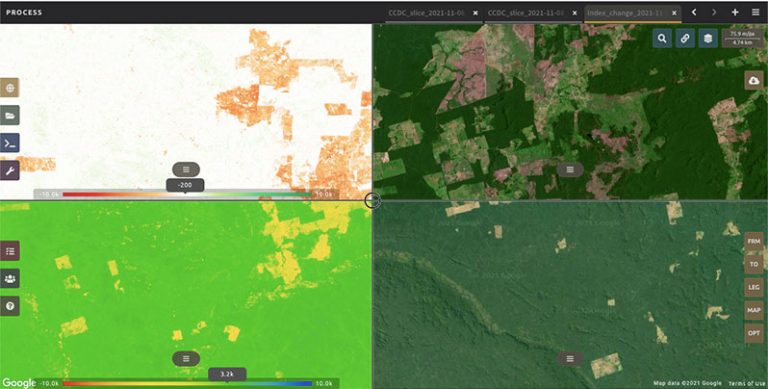This screenshot has height=389, width=768.
Task: Click the magnifier search icon on map
Action: (x=662, y=38)
